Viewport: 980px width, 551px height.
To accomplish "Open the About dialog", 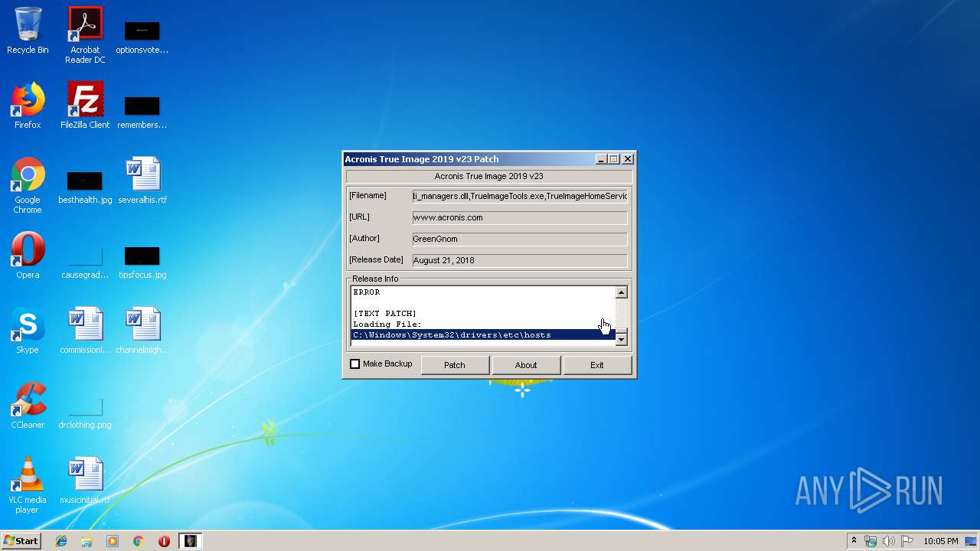I will point(526,365).
